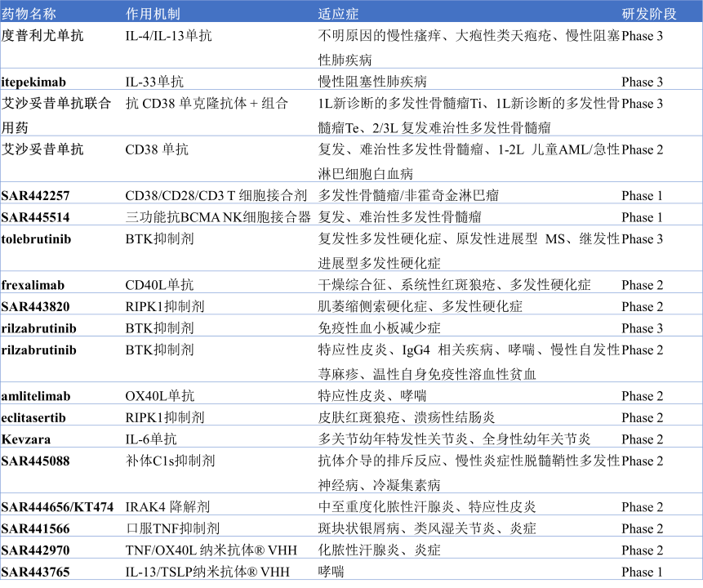This screenshot has width=703, height=588.
Task: Select the 中至重度化脓性汗腺炎、特应性皮炎 indication cell
Action: pyautogui.click(x=427, y=507)
